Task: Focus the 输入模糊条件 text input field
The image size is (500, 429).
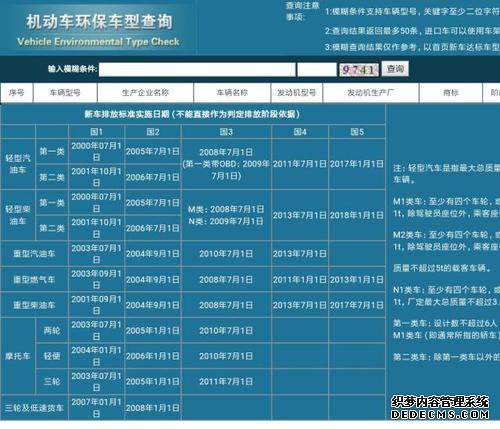Action: coord(197,69)
